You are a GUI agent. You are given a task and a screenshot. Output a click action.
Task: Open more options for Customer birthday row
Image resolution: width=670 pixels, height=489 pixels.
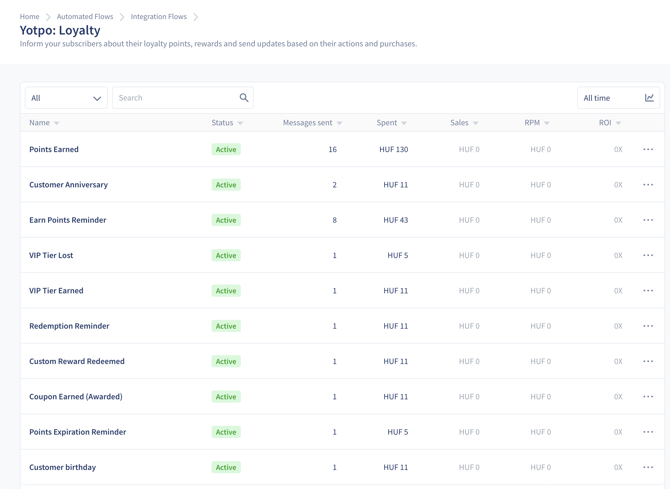[x=648, y=467]
